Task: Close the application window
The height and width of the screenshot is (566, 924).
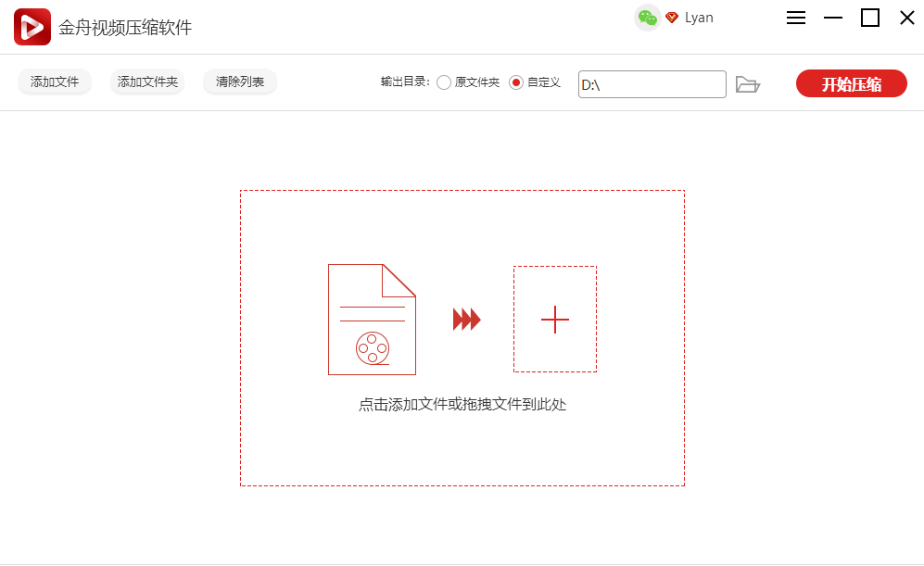Action: [x=907, y=18]
